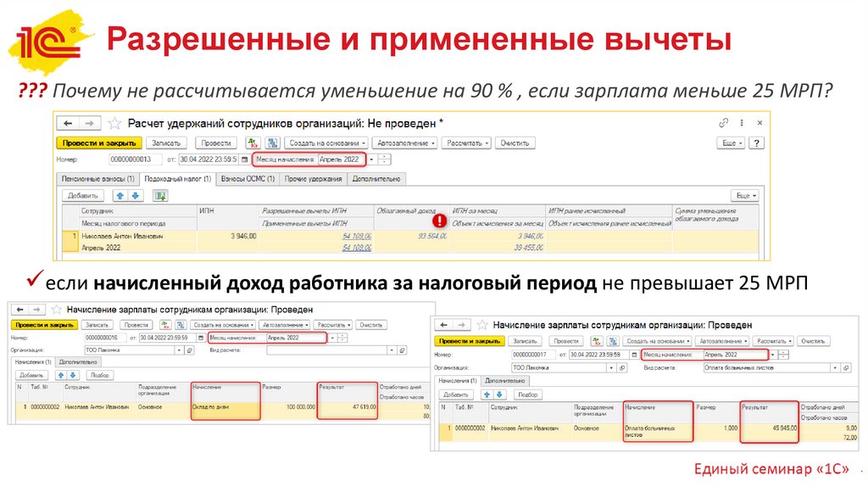Screen dimensions: 868x487
Task: Open document structure icon in Расчет удержаний toolbar
Action: (x=273, y=143)
